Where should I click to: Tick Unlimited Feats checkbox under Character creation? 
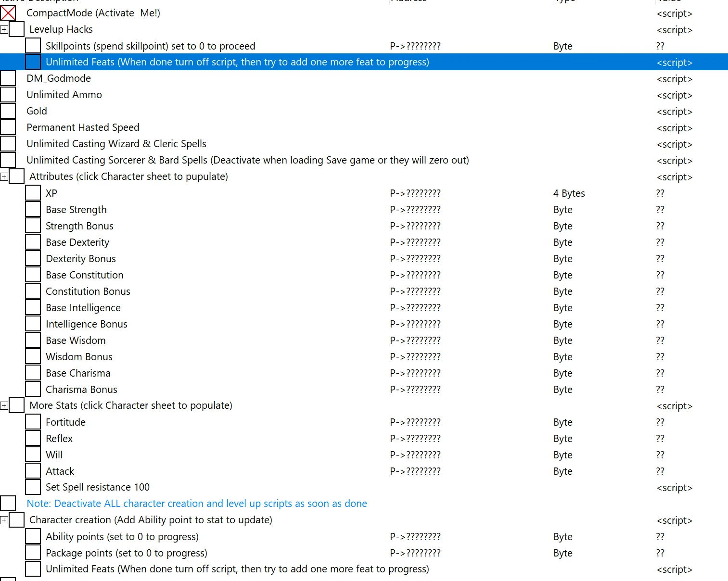(x=33, y=569)
